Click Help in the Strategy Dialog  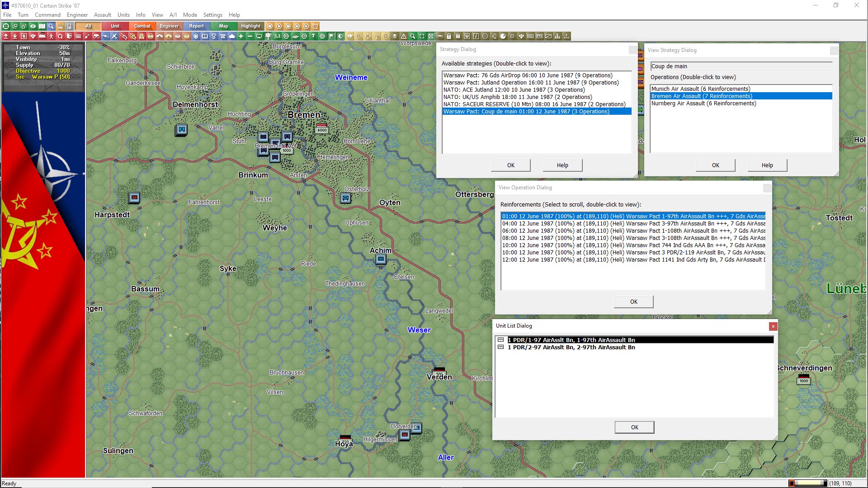(562, 165)
